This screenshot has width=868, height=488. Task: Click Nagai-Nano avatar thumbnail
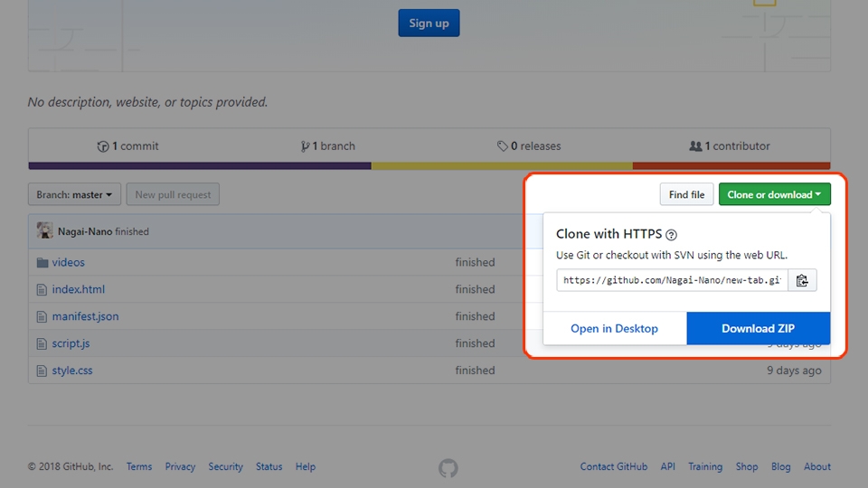pyautogui.click(x=45, y=230)
